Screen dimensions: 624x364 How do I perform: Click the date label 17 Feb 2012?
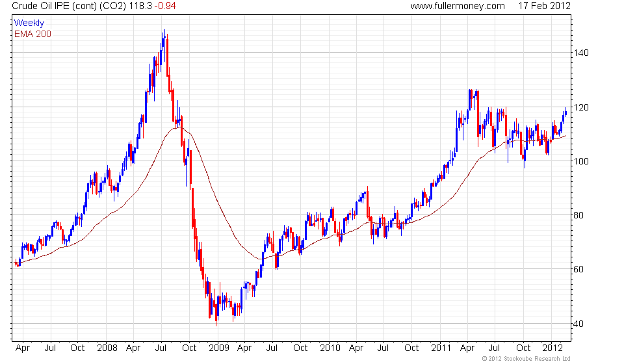[x=545, y=6]
